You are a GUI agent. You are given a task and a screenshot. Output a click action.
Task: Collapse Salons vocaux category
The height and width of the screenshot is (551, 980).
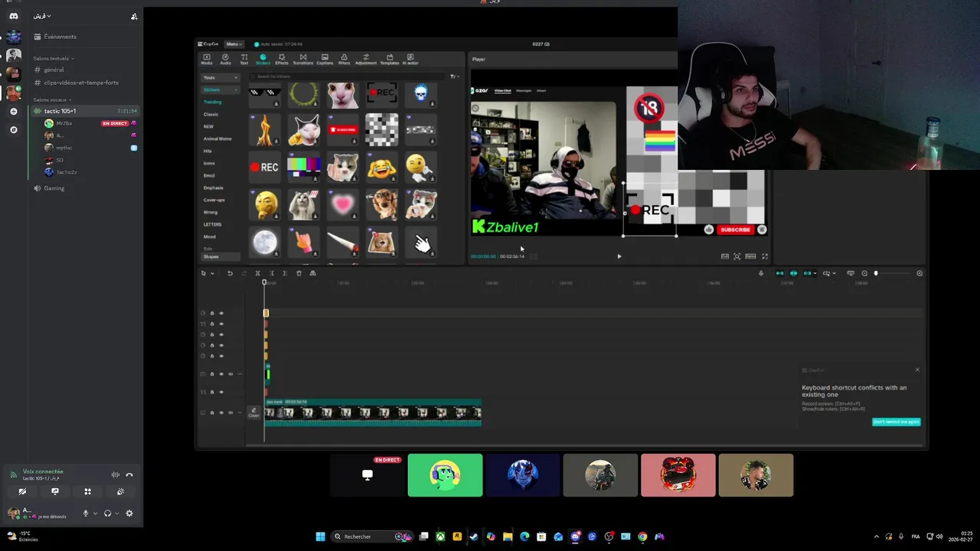coord(52,99)
